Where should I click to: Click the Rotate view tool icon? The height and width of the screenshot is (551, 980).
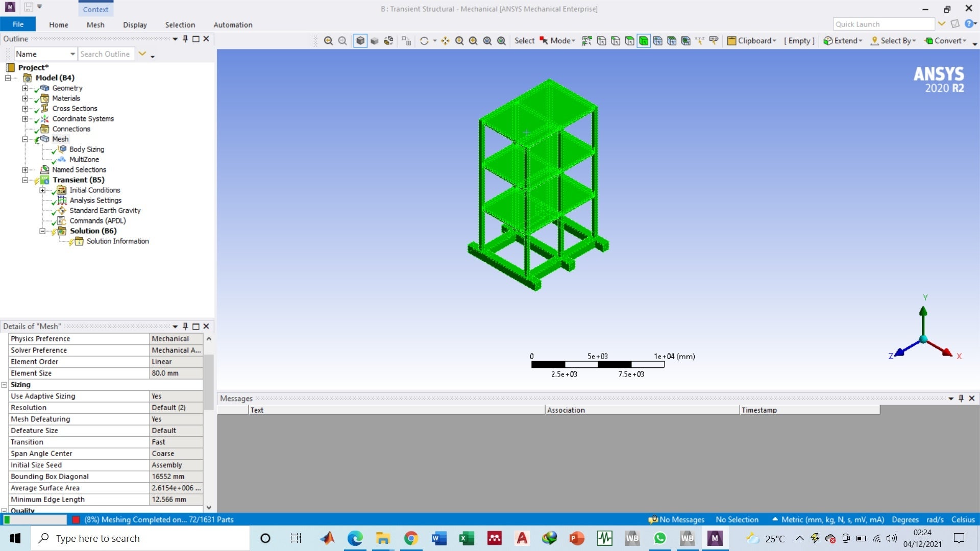click(424, 41)
